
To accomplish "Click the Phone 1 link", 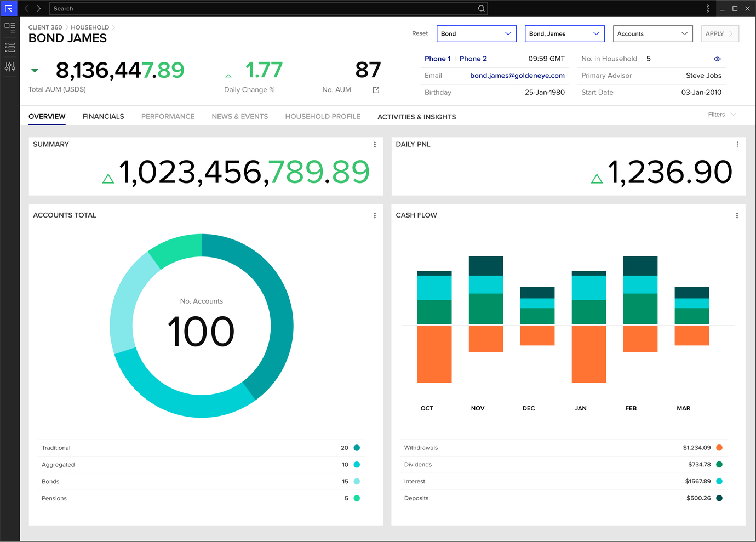I will tap(438, 59).
